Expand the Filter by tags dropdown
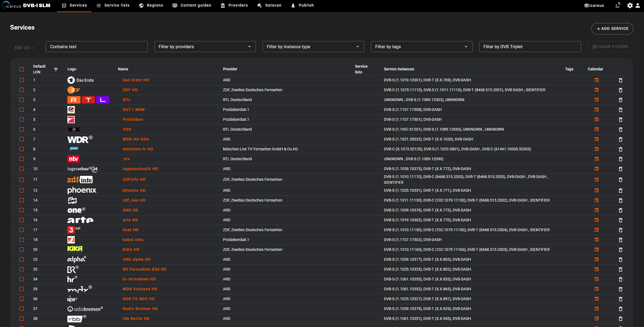Image resolution: width=644 pixels, height=327 pixels. [421, 47]
